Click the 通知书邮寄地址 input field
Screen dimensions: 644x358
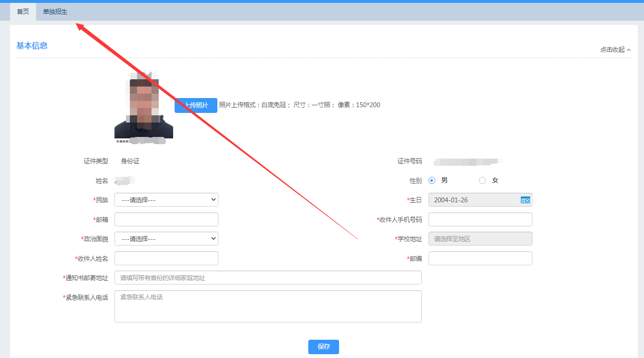[268, 278]
